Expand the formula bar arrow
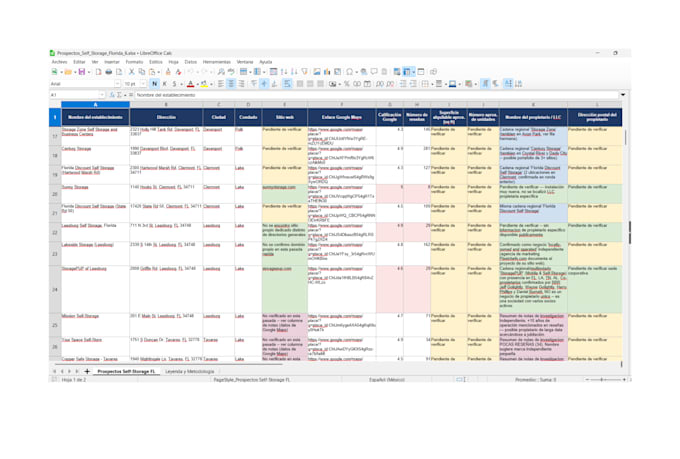 [x=623, y=95]
